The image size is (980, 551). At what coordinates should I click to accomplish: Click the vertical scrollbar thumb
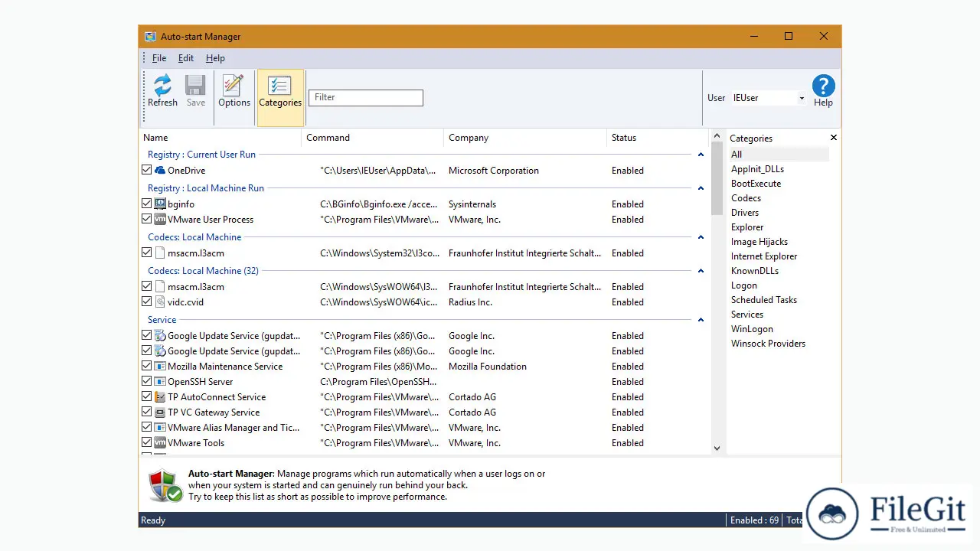717,179
